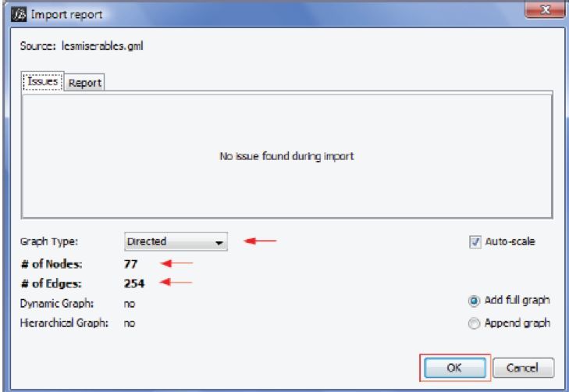This screenshot has width=569, height=392.
Task: Click the Directed combo box arrow
Action: (x=219, y=242)
